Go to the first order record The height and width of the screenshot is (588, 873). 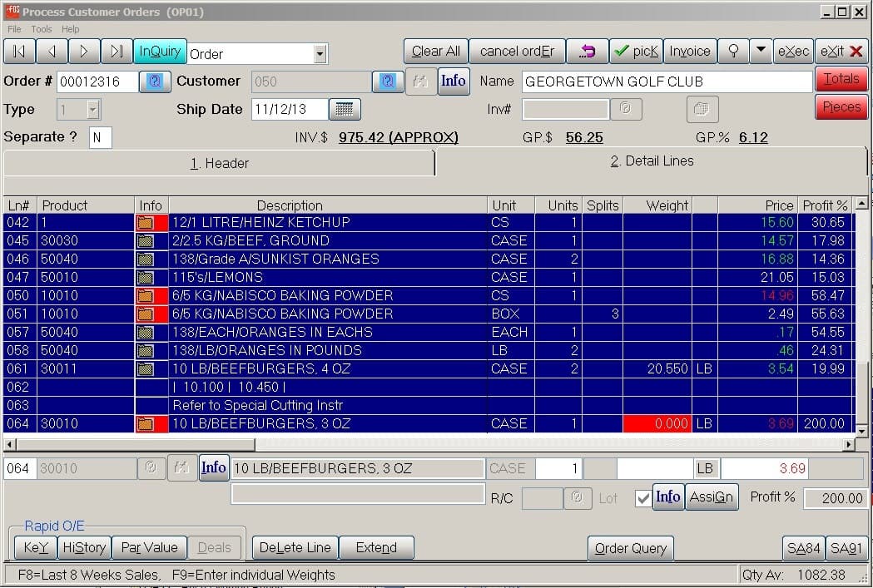[19, 52]
